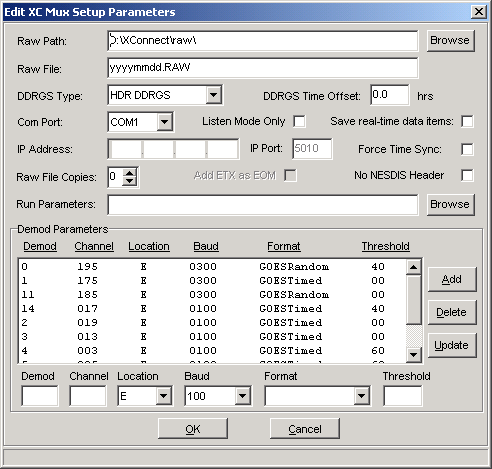Click the Threshold column header
Image resolution: width=492 pixels, height=469 pixels.
click(386, 246)
